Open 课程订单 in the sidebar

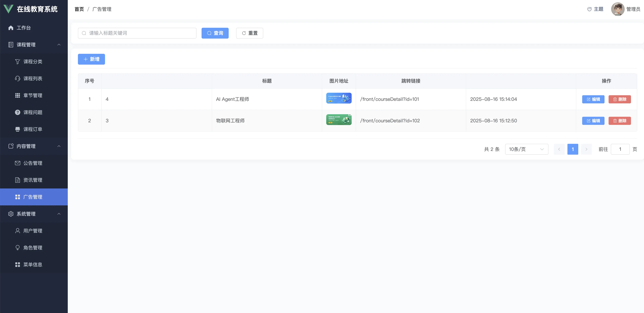coord(33,129)
